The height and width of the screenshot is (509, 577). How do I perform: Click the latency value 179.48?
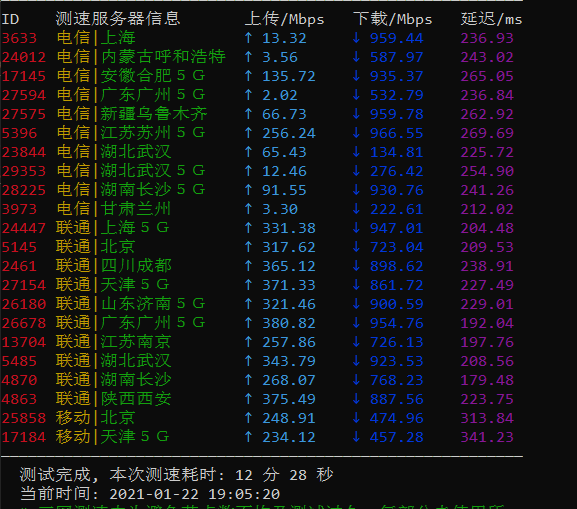point(487,381)
